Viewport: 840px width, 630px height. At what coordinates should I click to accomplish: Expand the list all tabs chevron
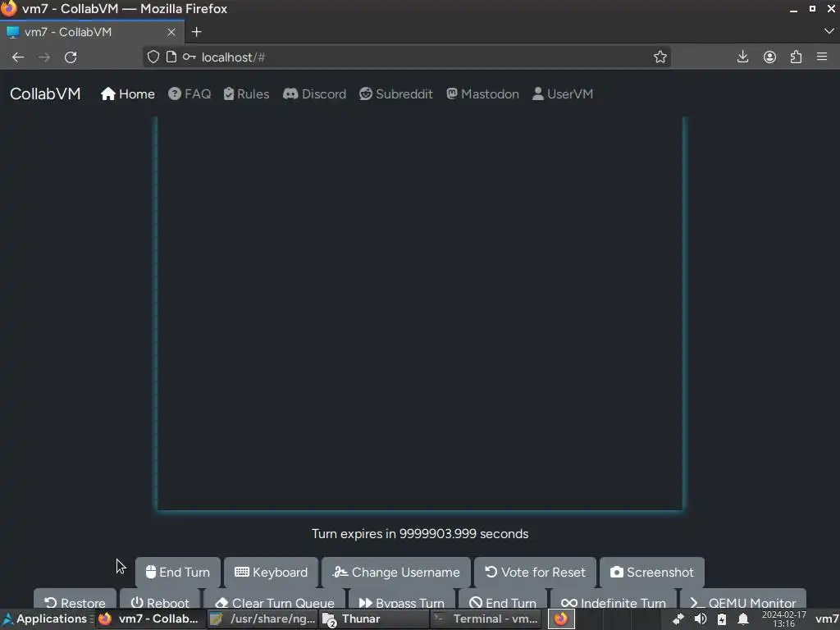click(x=829, y=32)
